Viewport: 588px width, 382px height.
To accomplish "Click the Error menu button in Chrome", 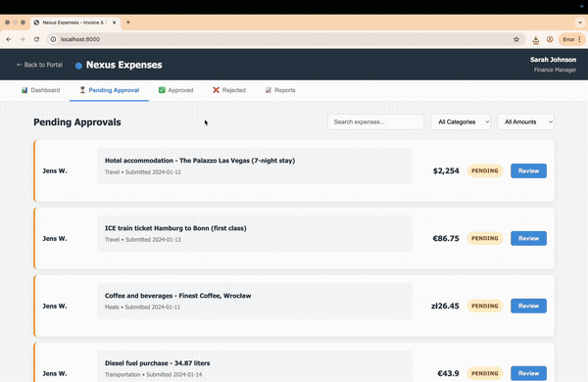I will [x=572, y=39].
